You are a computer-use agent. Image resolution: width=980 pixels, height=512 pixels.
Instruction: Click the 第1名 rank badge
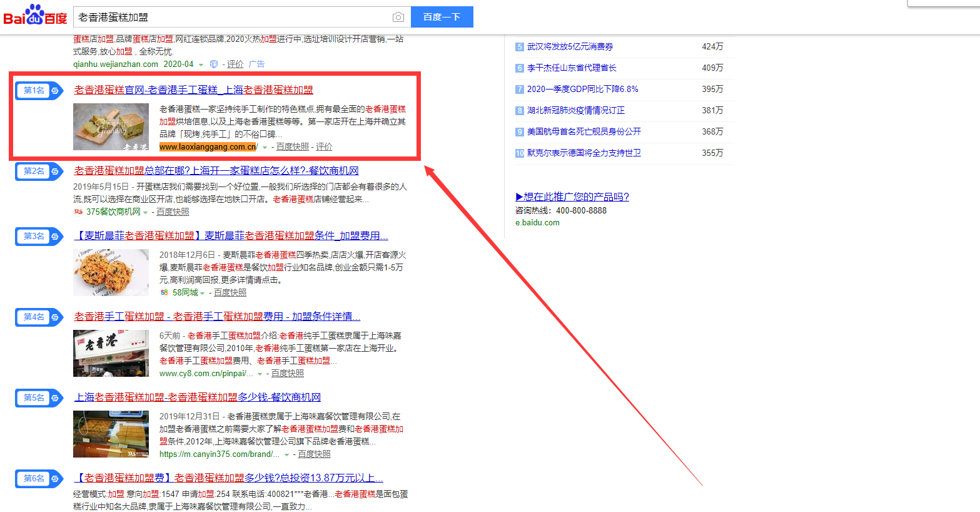pos(39,90)
